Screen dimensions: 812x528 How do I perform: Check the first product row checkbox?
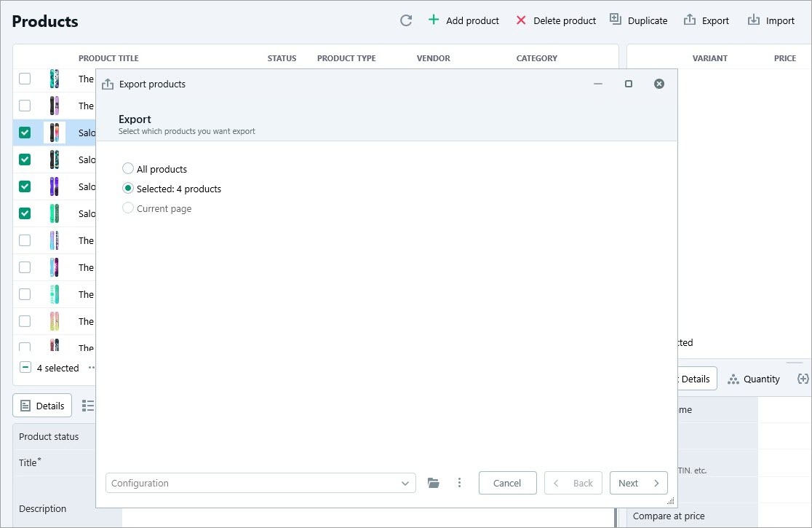[x=25, y=79]
